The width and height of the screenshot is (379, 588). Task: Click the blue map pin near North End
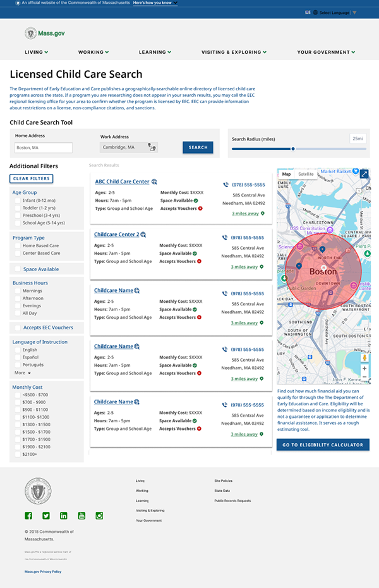coord(322,249)
